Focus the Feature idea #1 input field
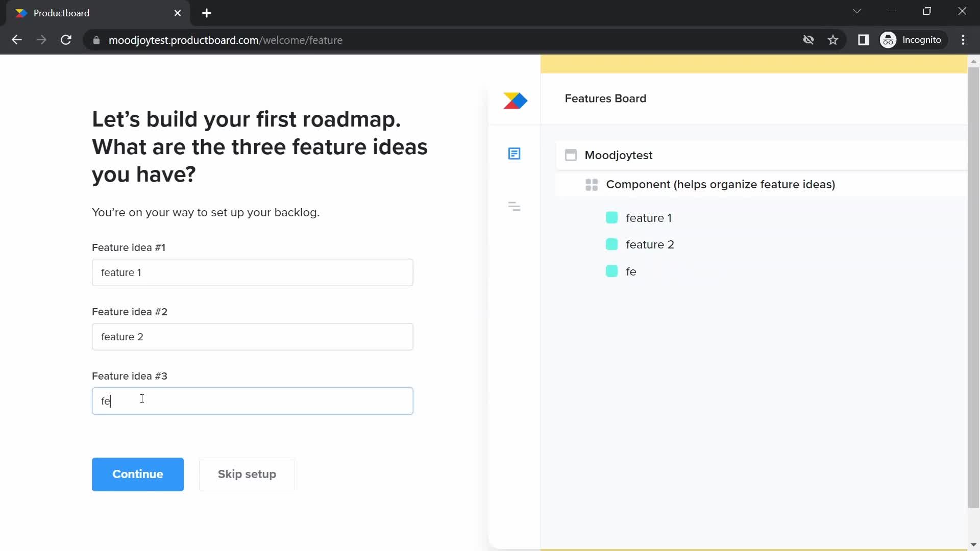 pyautogui.click(x=253, y=272)
